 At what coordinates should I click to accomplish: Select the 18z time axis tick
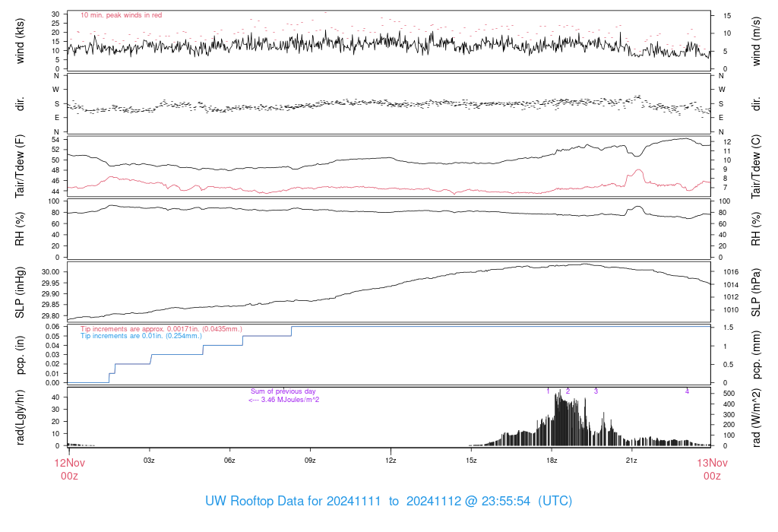click(x=551, y=461)
